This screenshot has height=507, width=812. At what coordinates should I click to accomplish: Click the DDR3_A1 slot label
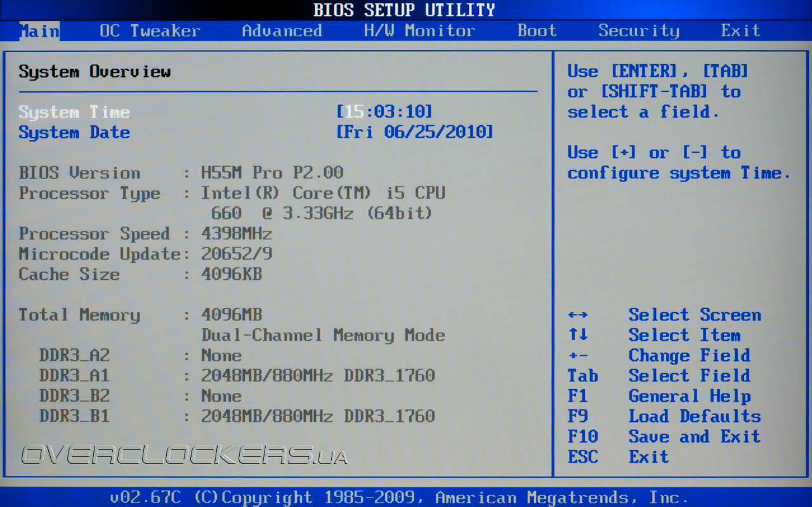pos(74,376)
